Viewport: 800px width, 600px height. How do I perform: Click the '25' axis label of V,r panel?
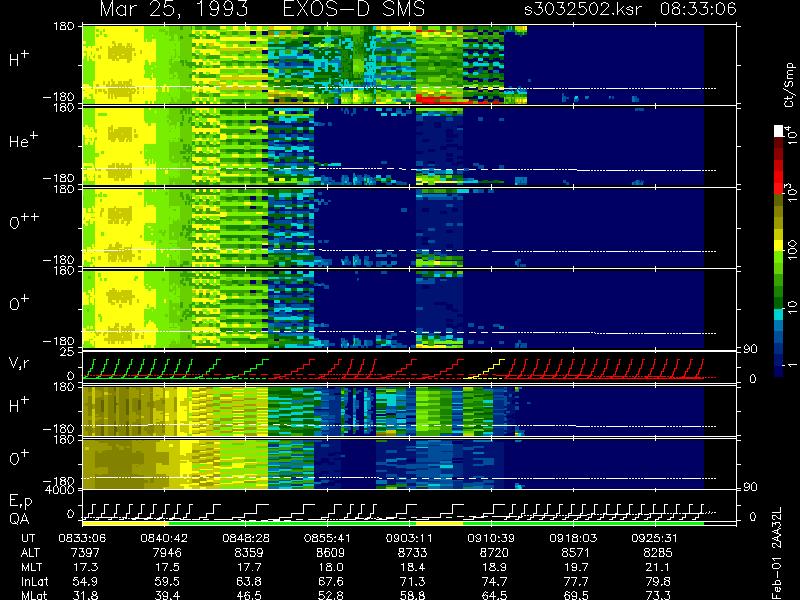click(x=68, y=352)
